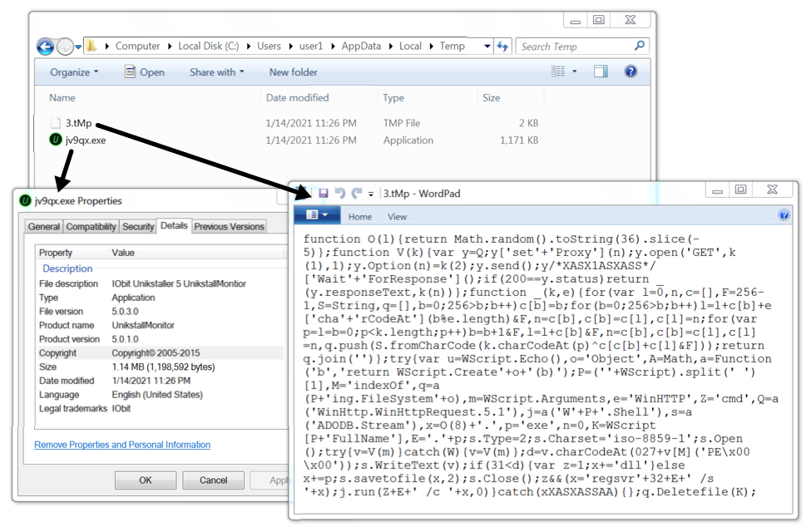Maximize the WordPad window
This screenshot has height=532, width=811.
(740, 190)
